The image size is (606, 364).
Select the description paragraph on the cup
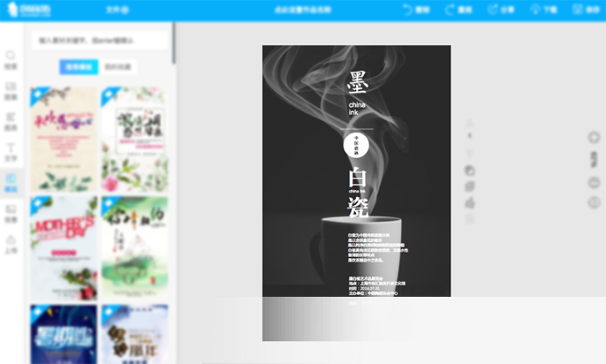[378, 247]
